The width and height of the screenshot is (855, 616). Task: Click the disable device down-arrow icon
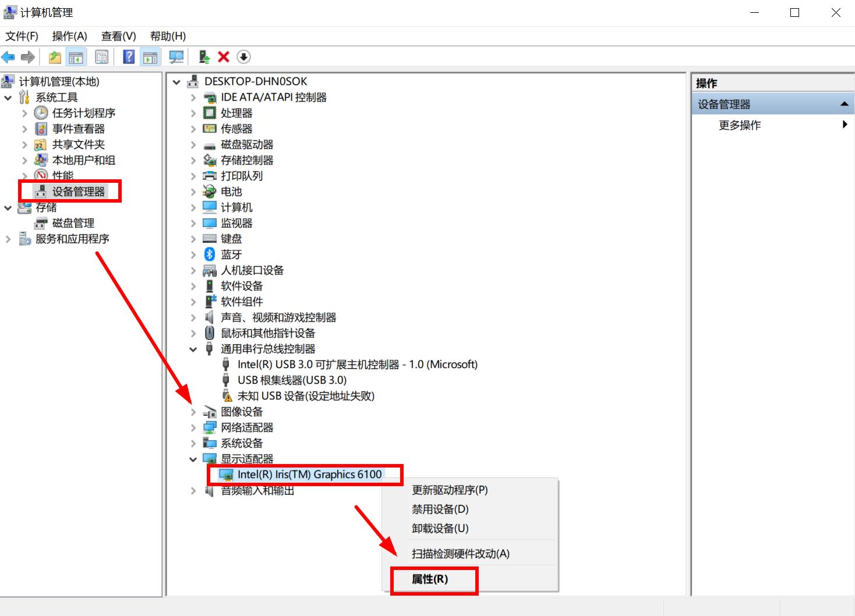(x=243, y=57)
